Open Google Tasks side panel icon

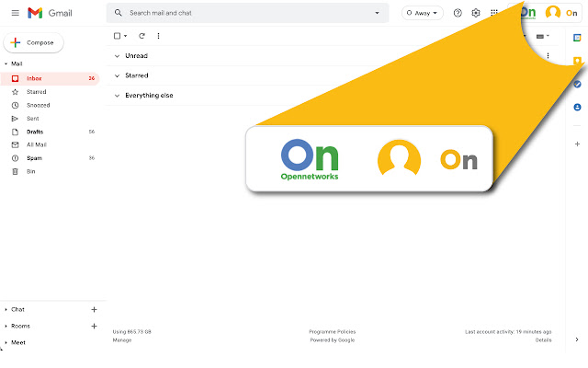(577, 84)
